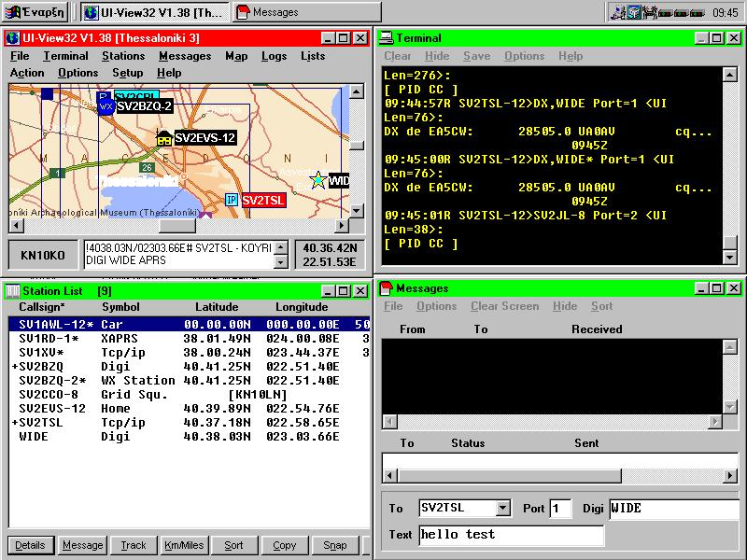Click map vertical scrollbar down arrow
This screenshot has width=747, height=560.
(357, 210)
